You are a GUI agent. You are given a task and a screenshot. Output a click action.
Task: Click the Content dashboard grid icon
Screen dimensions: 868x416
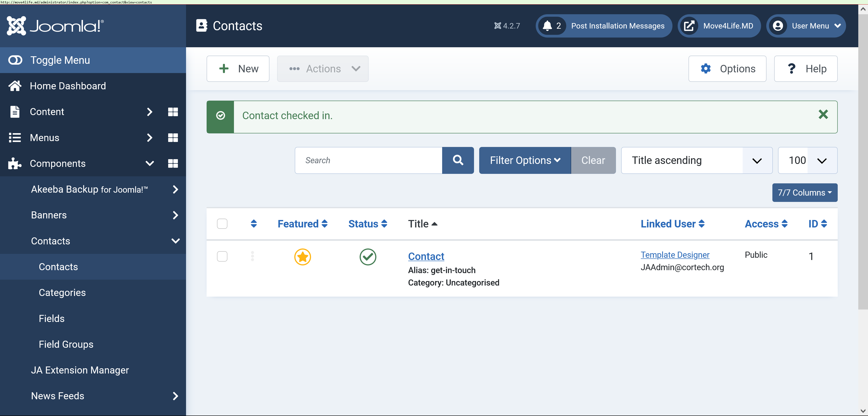(173, 112)
